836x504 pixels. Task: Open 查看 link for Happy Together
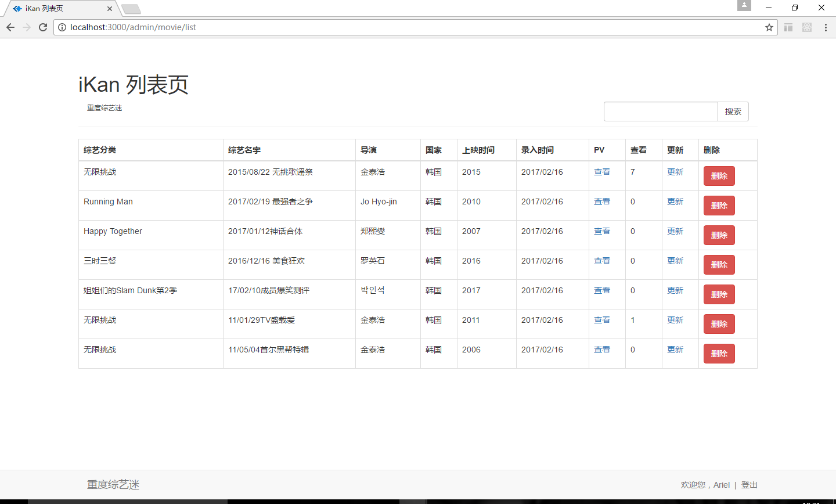[602, 231]
